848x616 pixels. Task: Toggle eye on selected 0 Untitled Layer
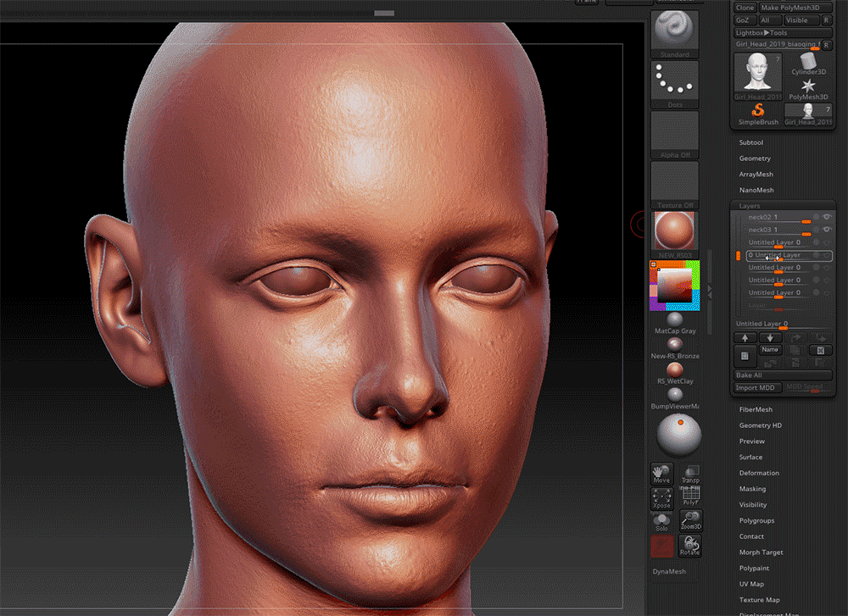(826, 255)
